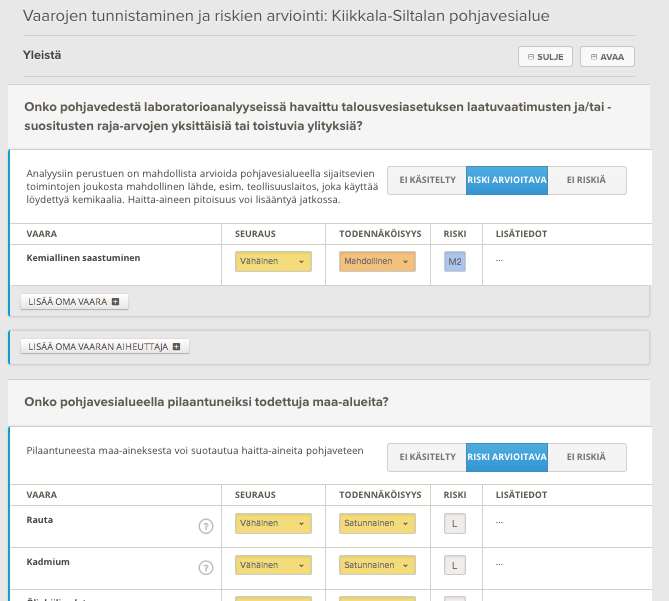This screenshot has width=669, height=601.
Task: Click the Kadmium hazard label
Action: (48, 561)
